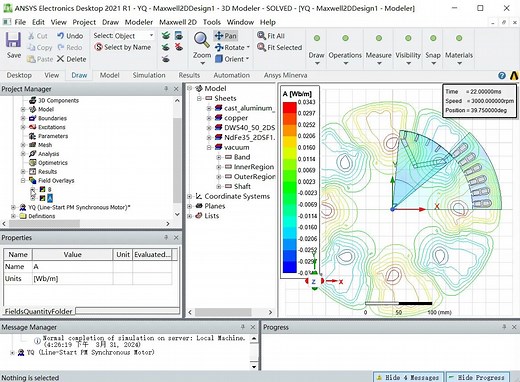Open the File menu

tap(20, 22)
